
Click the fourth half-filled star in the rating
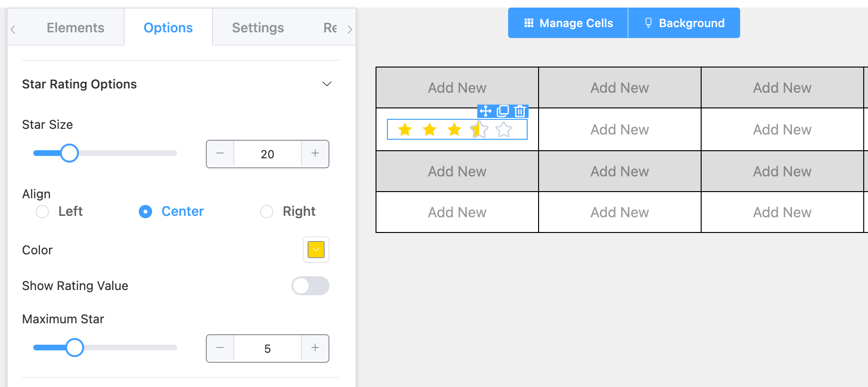click(x=479, y=129)
